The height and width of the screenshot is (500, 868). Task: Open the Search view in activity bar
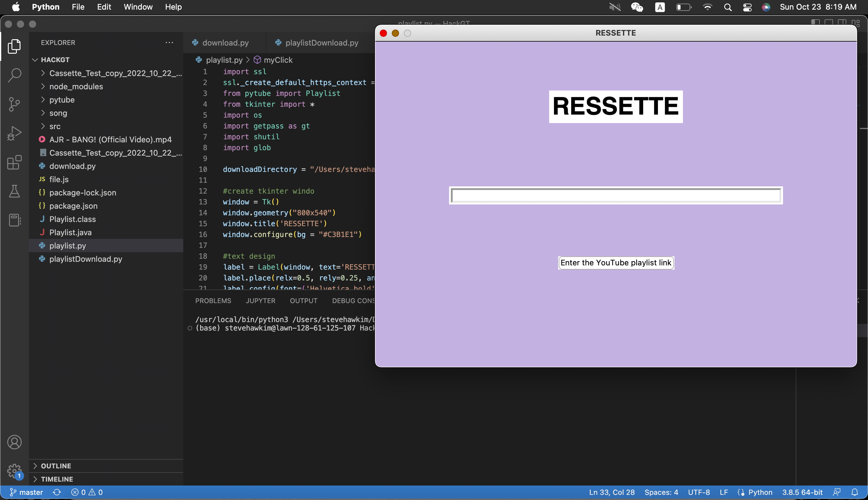(14, 75)
